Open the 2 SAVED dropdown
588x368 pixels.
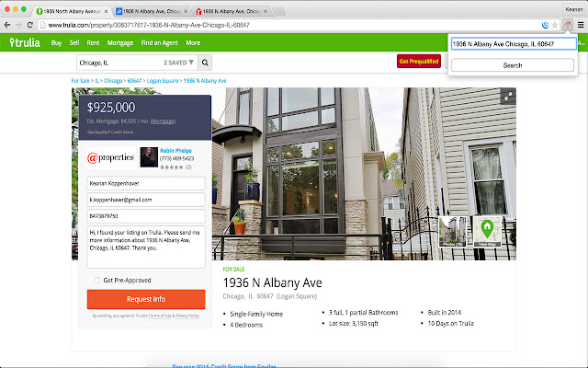click(178, 63)
